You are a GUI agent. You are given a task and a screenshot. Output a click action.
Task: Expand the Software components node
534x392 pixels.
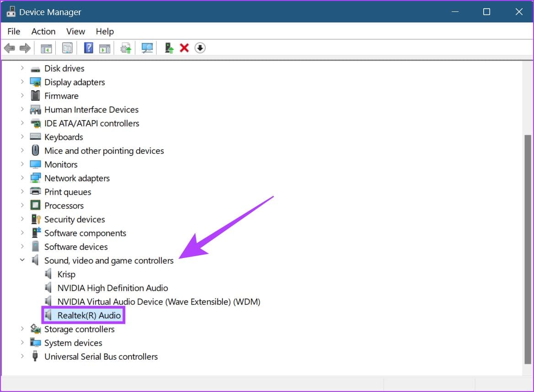22,233
